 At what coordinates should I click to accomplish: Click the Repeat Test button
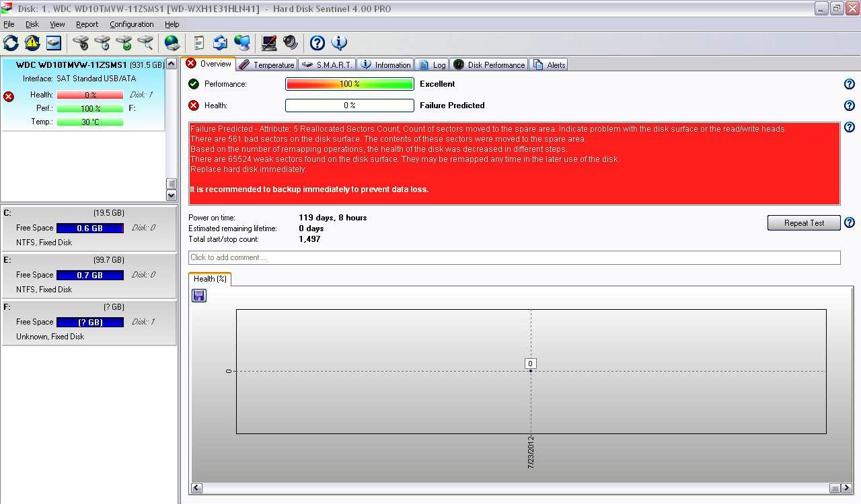point(804,223)
